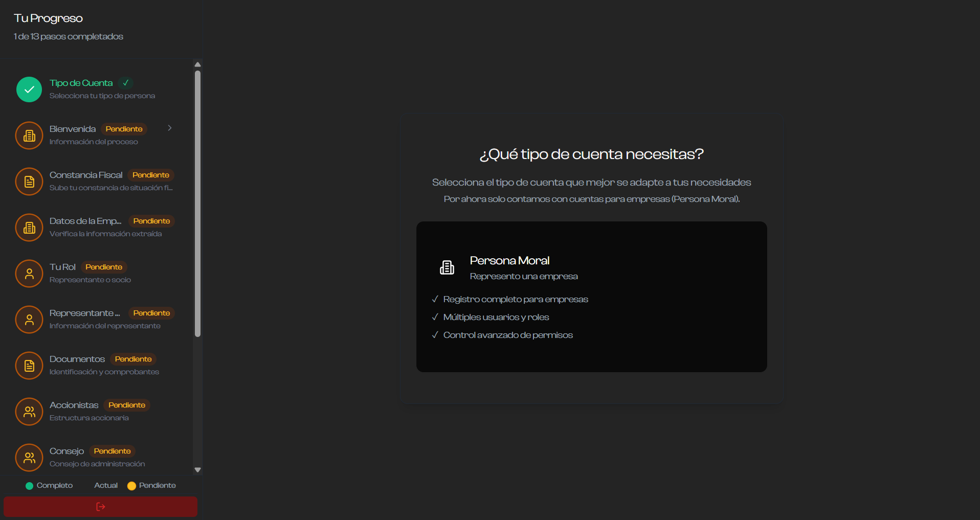Screen dimensions: 980x520
Task: Click "Registro completo para empresas" text
Action: click(x=516, y=299)
